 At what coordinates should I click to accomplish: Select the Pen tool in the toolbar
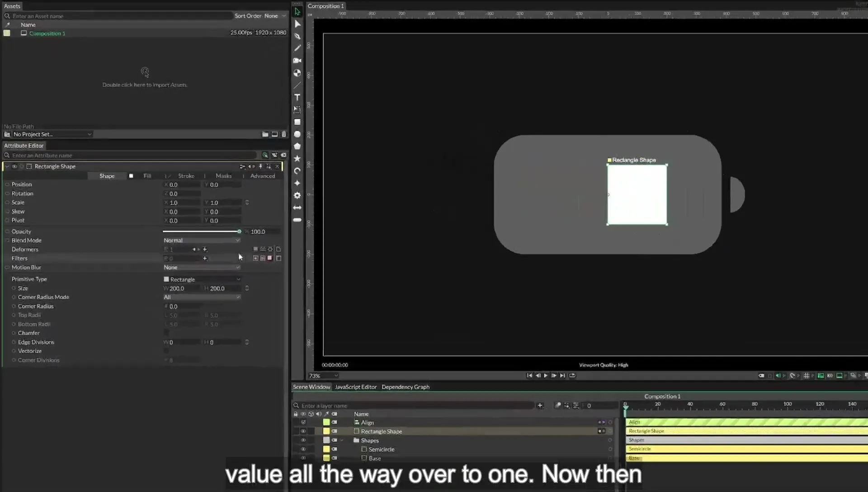coord(297,36)
